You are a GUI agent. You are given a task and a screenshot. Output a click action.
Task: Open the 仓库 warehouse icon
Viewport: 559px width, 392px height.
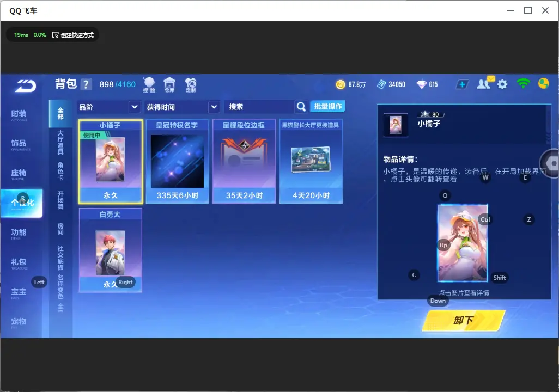tap(169, 85)
